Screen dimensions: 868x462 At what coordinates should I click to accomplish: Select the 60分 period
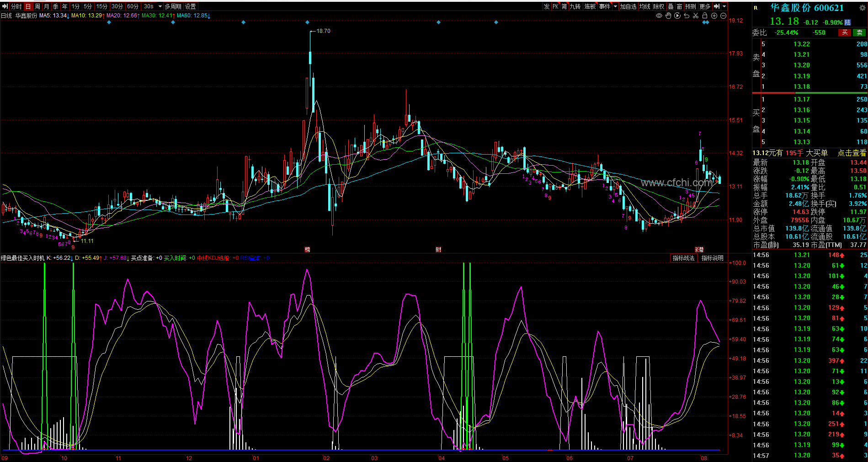[x=133, y=6]
